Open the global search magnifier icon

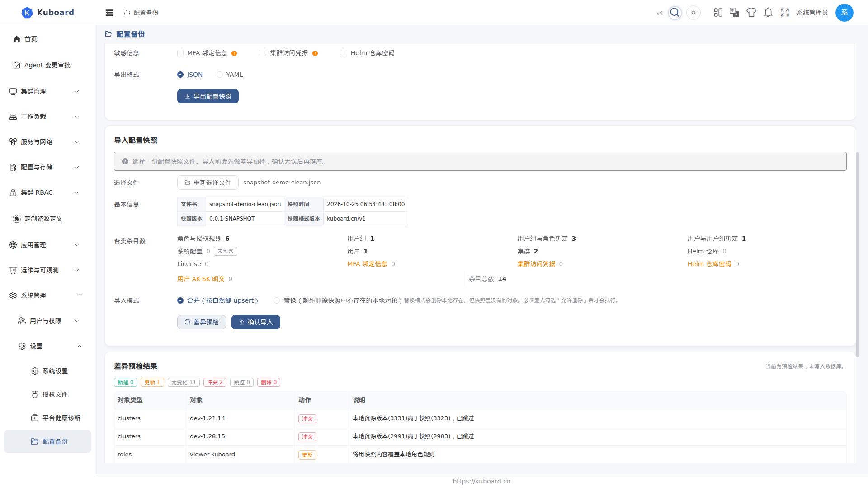pyautogui.click(x=675, y=13)
